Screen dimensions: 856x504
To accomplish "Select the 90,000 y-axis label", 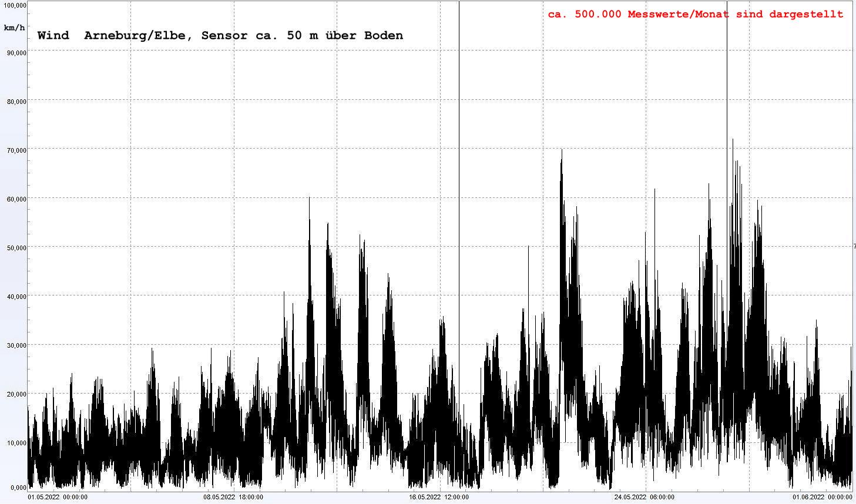I will [16, 53].
